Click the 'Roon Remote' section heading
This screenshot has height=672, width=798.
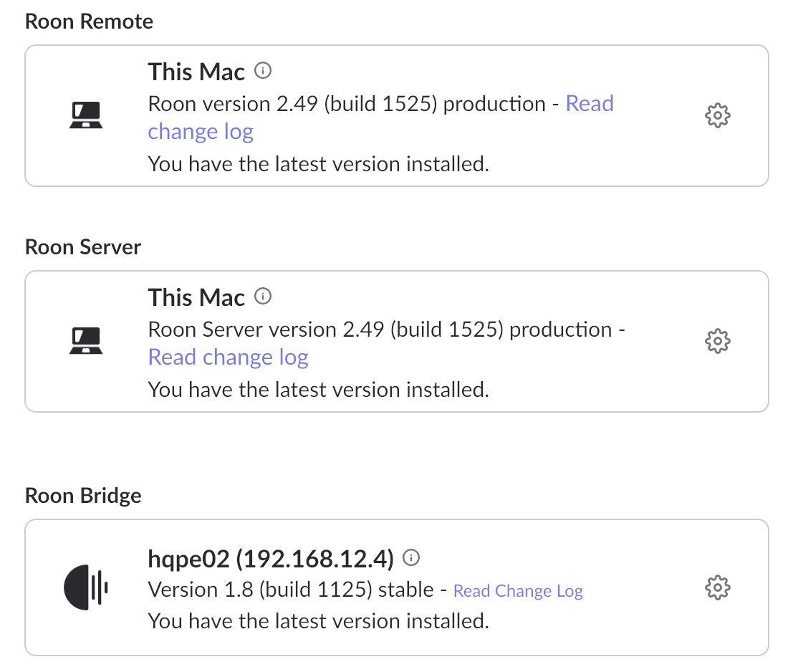pos(89,21)
